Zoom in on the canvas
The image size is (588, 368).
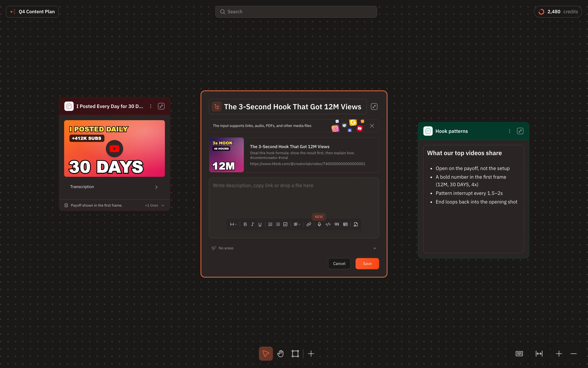click(x=559, y=354)
